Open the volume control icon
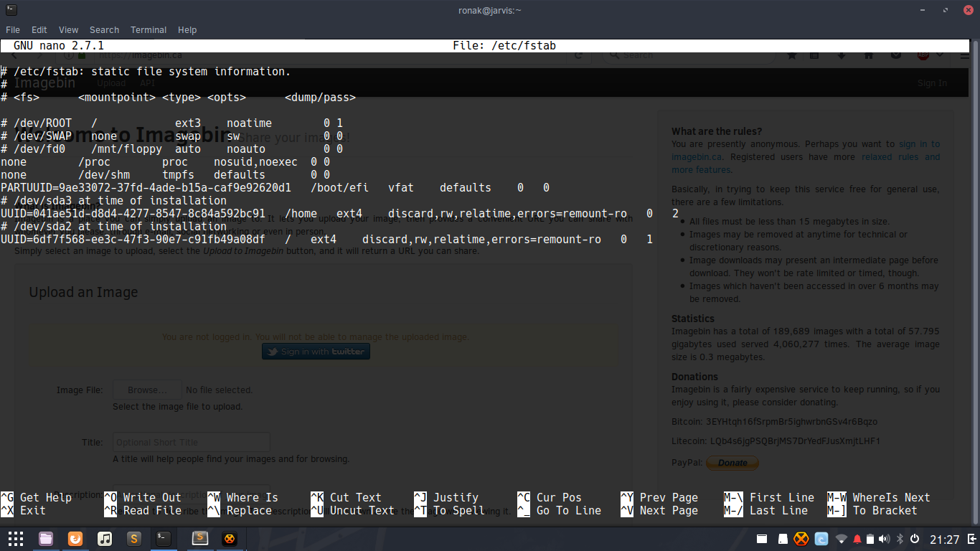The image size is (980, 551). (884, 539)
